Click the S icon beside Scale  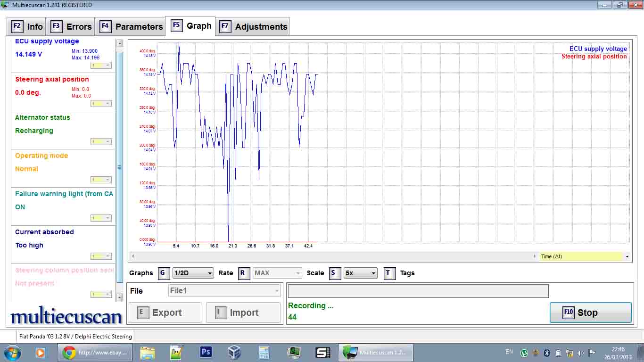click(x=335, y=273)
